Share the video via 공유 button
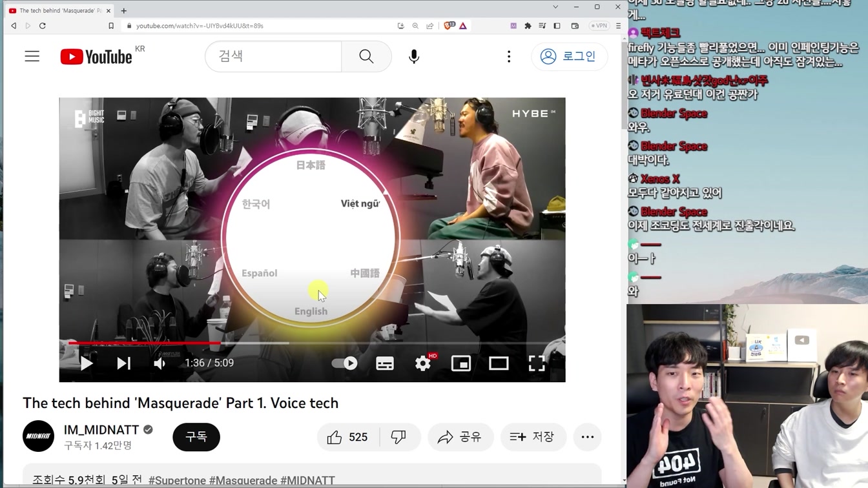868x488 pixels. pyautogui.click(x=460, y=437)
